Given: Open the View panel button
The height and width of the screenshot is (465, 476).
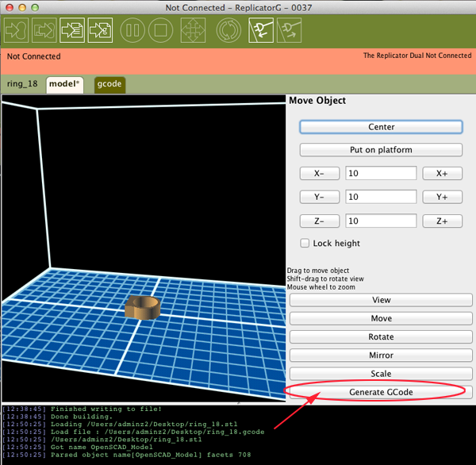Looking at the screenshot, I should (381, 300).
